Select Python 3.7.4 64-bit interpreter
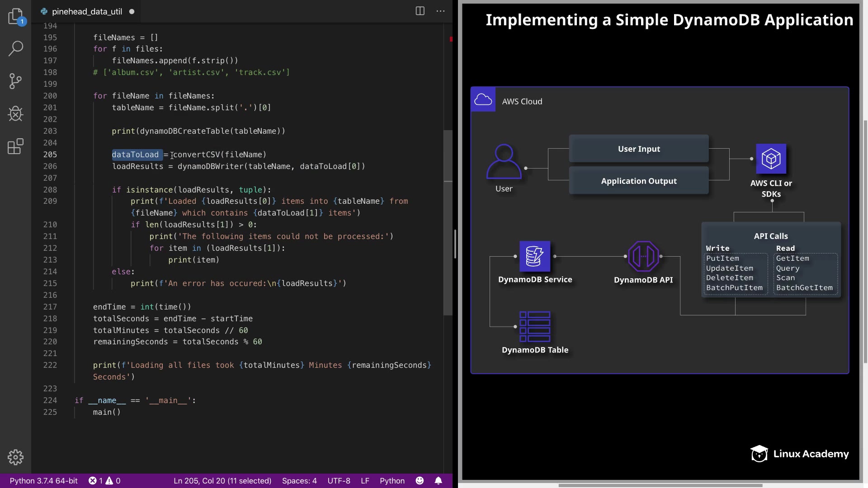 point(44,481)
